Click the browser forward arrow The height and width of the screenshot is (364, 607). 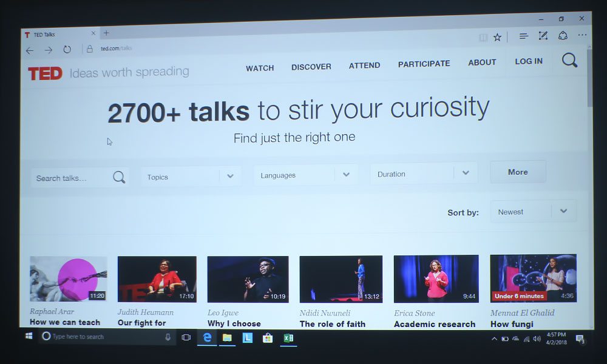(x=49, y=50)
